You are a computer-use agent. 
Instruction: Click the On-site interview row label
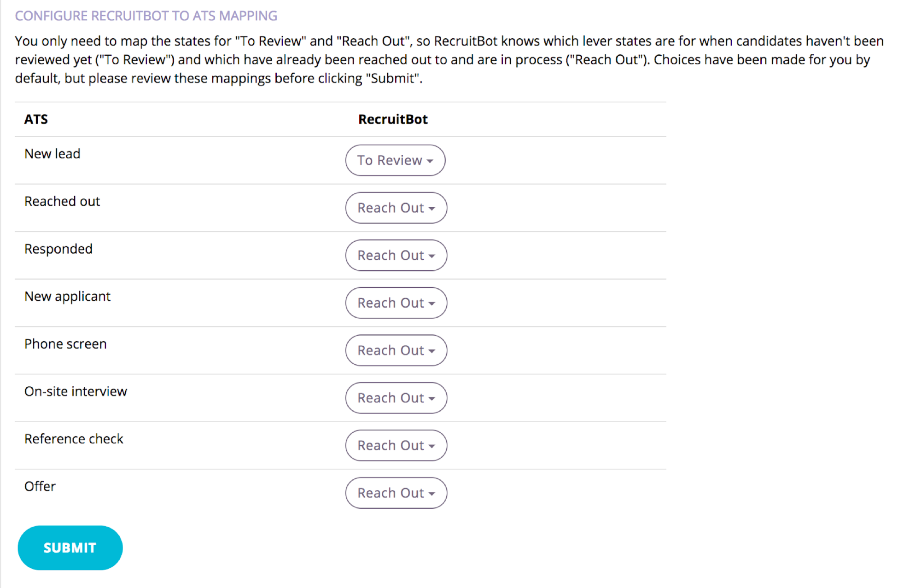pos(76,391)
